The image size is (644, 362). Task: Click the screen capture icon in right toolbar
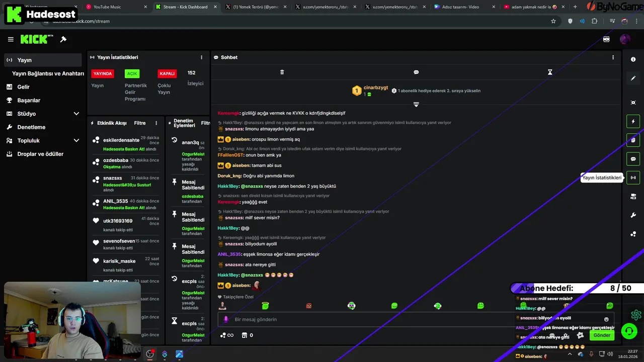tap(633, 103)
